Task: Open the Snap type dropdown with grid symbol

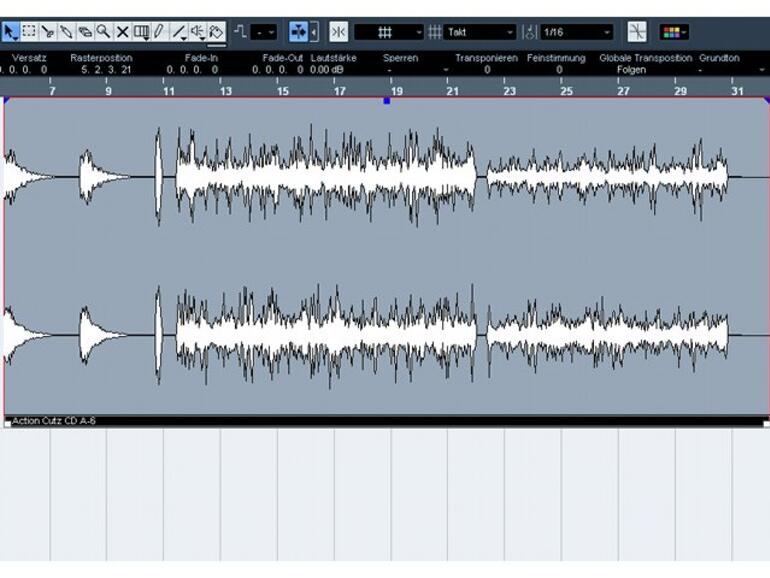Action: coord(388,32)
